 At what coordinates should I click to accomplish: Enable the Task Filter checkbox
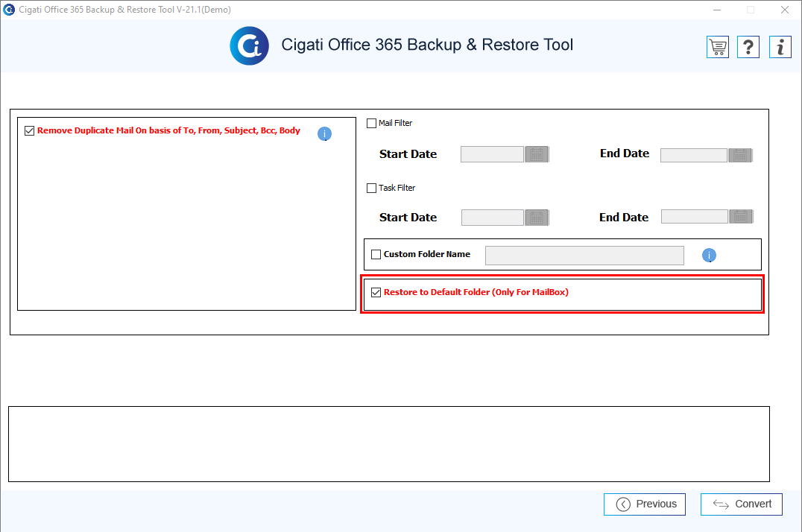pos(372,189)
